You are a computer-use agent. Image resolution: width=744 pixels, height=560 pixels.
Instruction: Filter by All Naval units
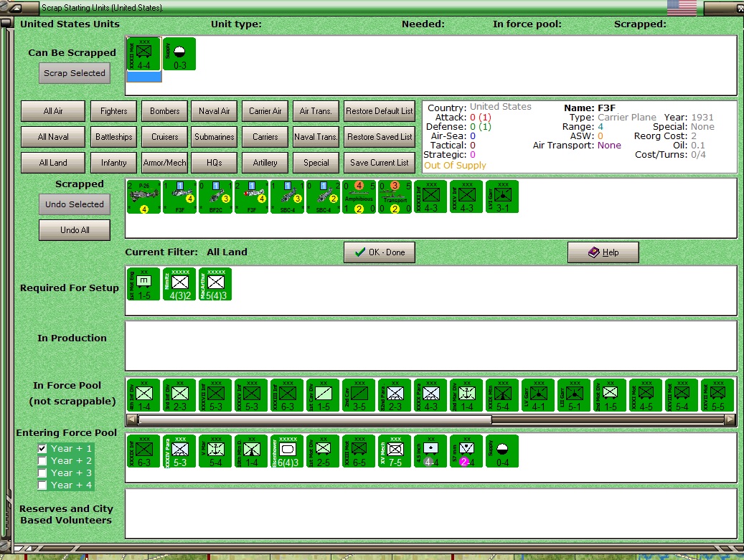pyautogui.click(x=53, y=136)
